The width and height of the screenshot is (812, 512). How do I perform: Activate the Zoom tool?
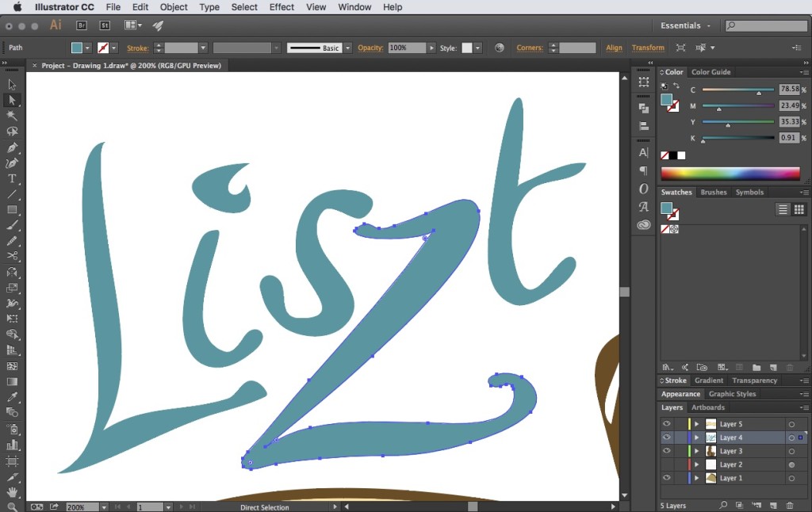pyautogui.click(x=12, y=507)
